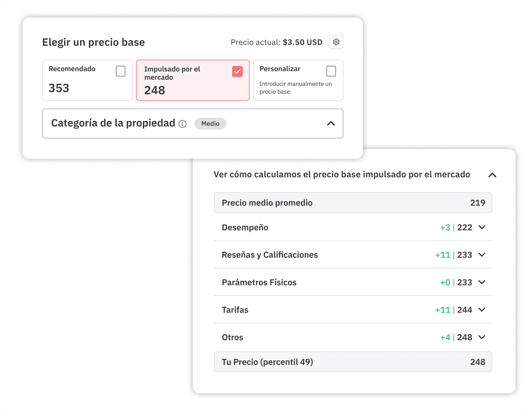Expand Parámetros Físicos row chevron

click(x=482, y=282)
